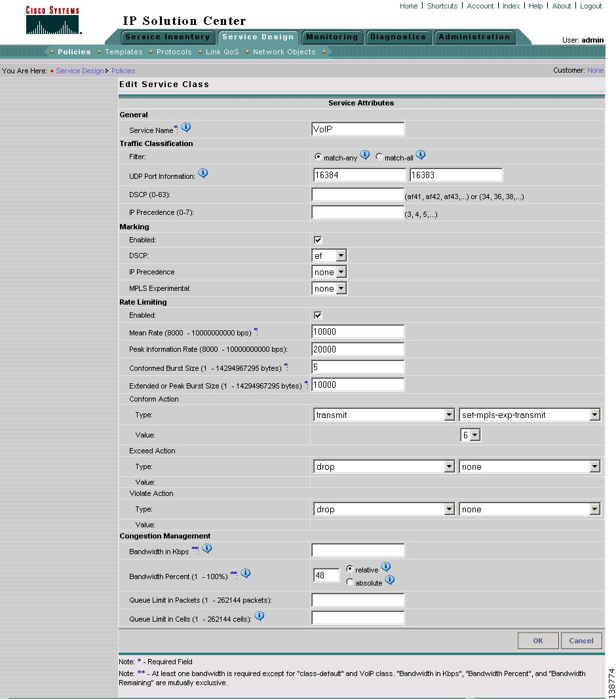
Task: Click the Peak Information Rate field
Action: tap(358, 349)
